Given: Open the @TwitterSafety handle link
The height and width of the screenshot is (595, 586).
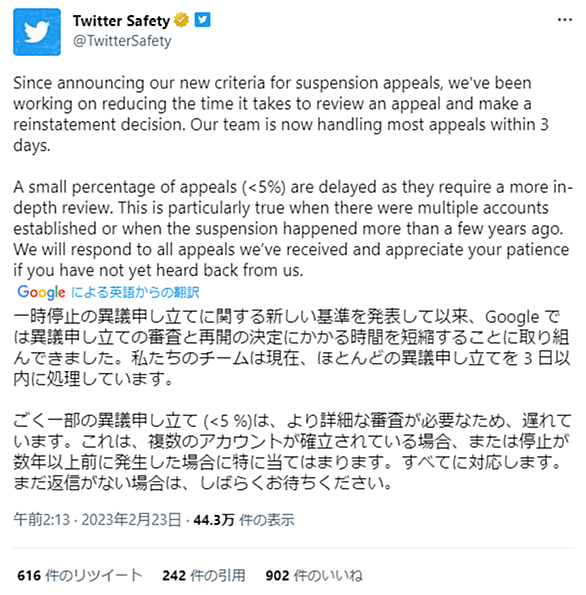Looking at the screenshot, I should (x=122, y=41).
